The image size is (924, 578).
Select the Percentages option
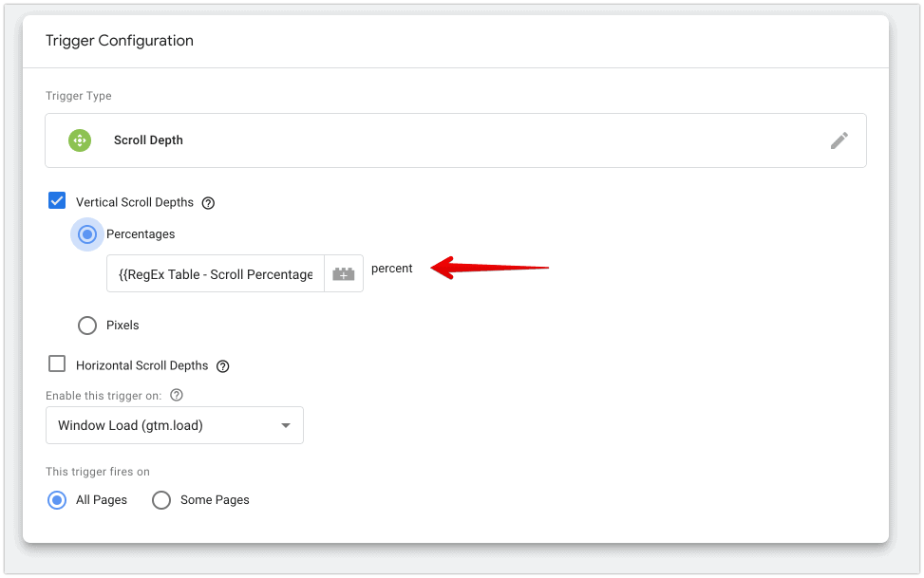pyautogui.click(x=86, y=234)
